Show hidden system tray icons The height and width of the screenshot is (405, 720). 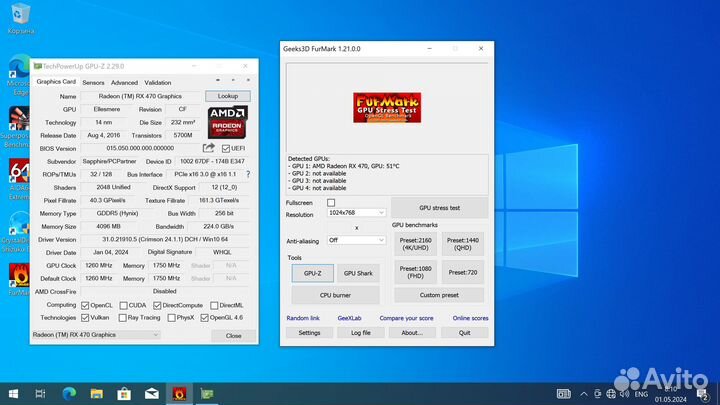click(583, 394)
